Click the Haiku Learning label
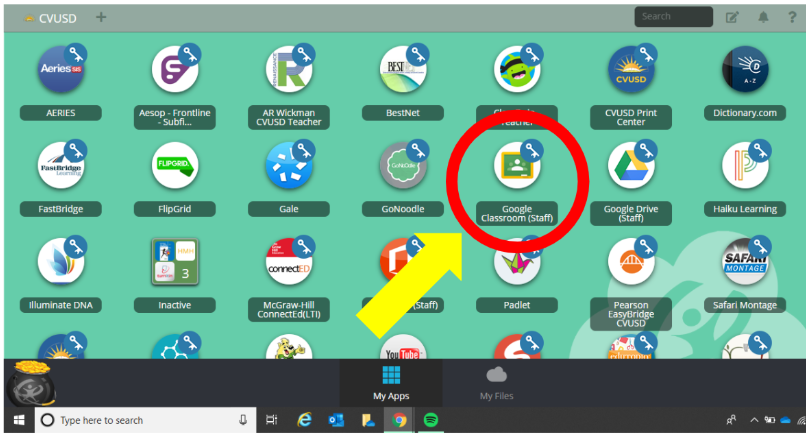Image resolution: width=806 pixels, height=438 pixels. [745, 209]
